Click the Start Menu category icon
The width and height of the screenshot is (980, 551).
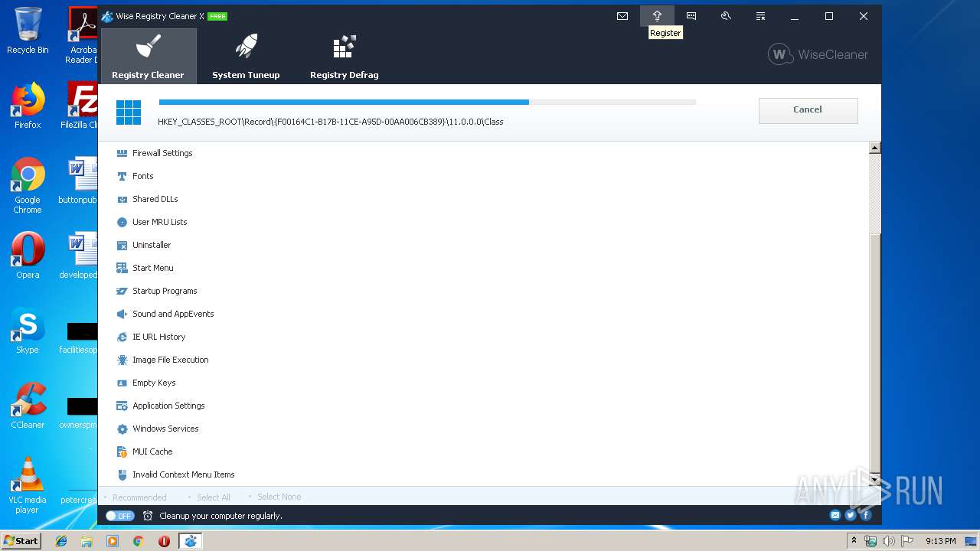tap(122, 268)
